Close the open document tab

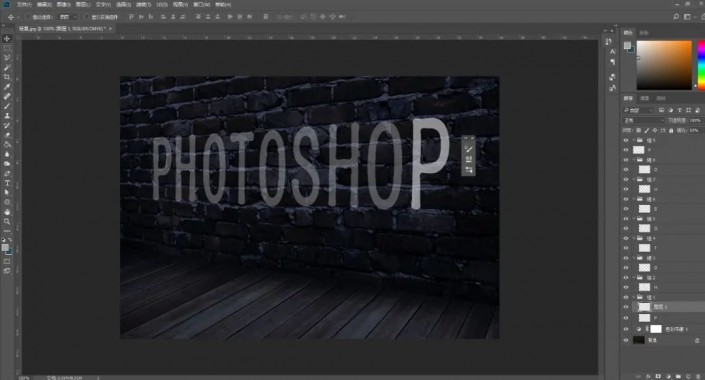coord(110,28)
